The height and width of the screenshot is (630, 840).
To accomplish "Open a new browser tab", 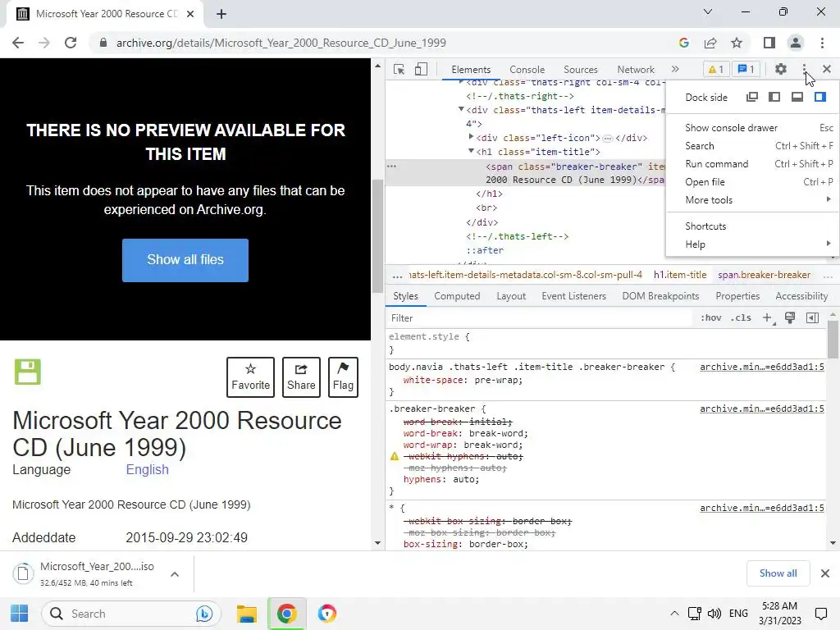I will point(221,14).
